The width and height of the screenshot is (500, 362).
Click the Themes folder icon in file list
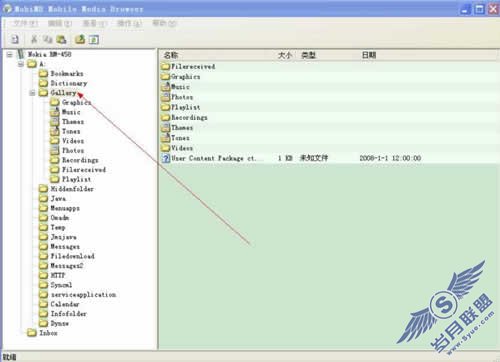pos(166,127)
